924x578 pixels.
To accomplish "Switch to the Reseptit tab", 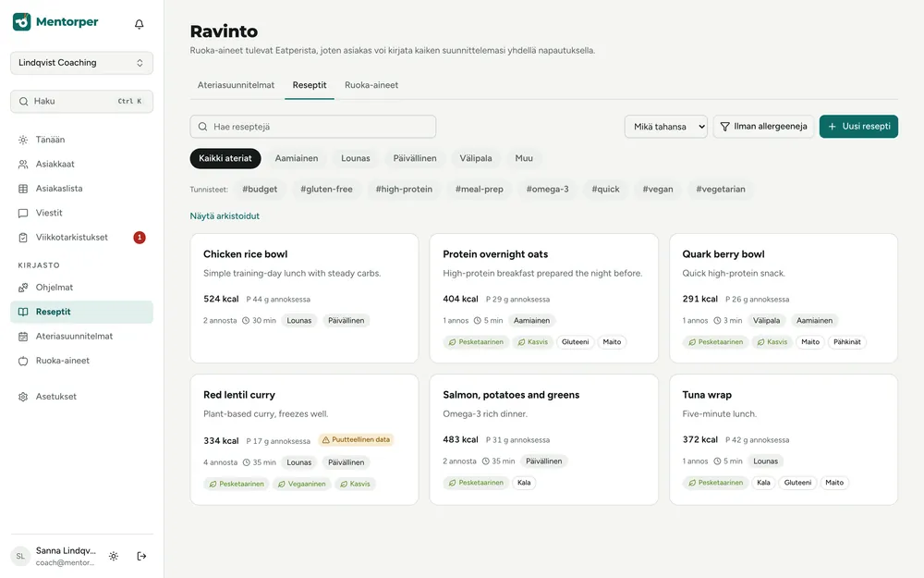I will (x=310, y=85).
